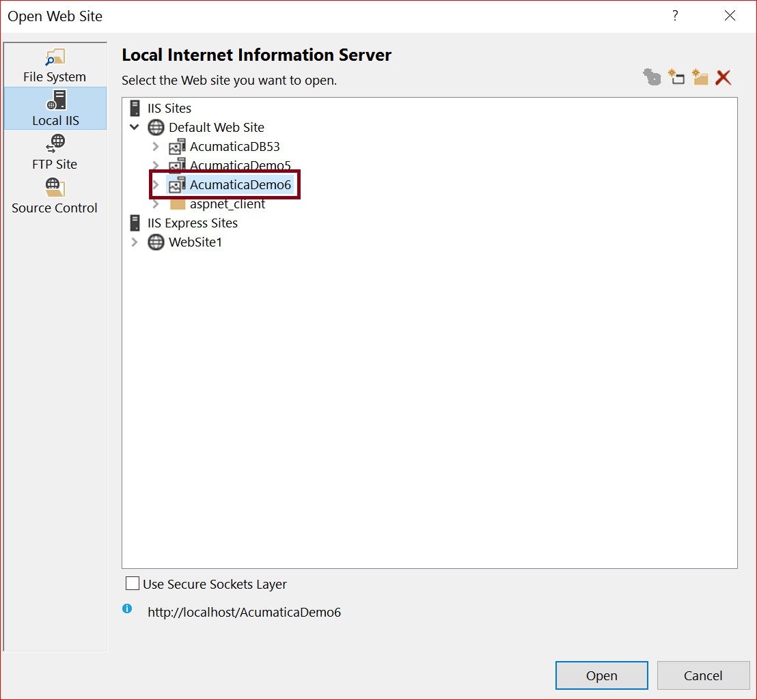Click the http://localhost/AcumaticaDemo6 URL text
Screen dimensions: 757x700
point(245,612)
